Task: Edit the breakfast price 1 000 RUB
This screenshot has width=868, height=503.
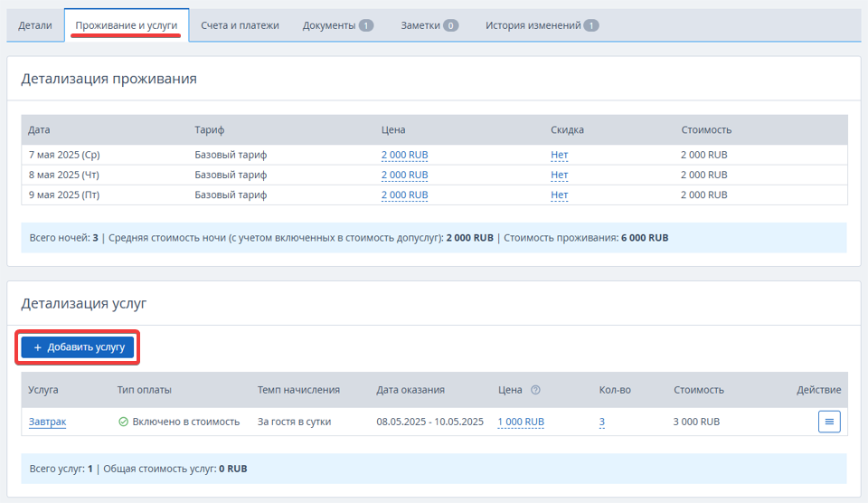Action: click(521, 422)
